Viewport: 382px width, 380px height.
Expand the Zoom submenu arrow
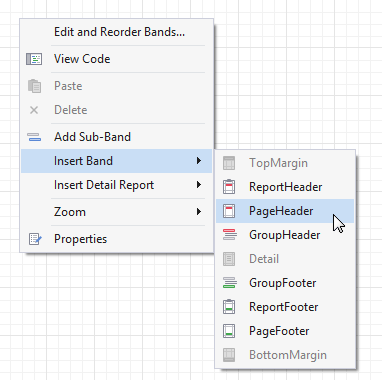pos(199,212)
